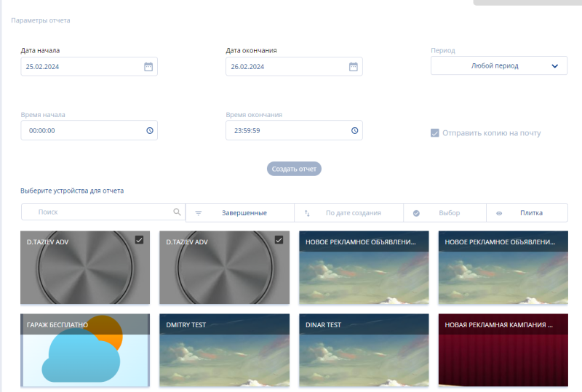The image size is (582, 392).
Task: Click the search magnifier icon
Action: tap(177, 212)
